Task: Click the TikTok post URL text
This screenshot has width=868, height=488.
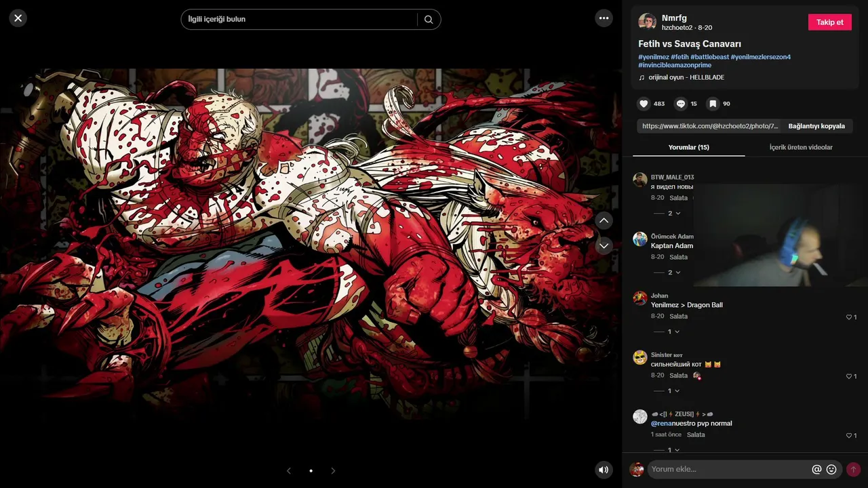Action: click(710, 126)
